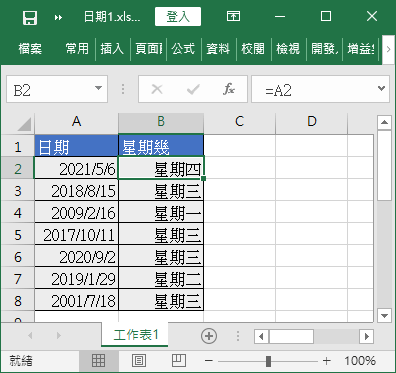Save the workbook with the floppy icon

tap(30, 17)
